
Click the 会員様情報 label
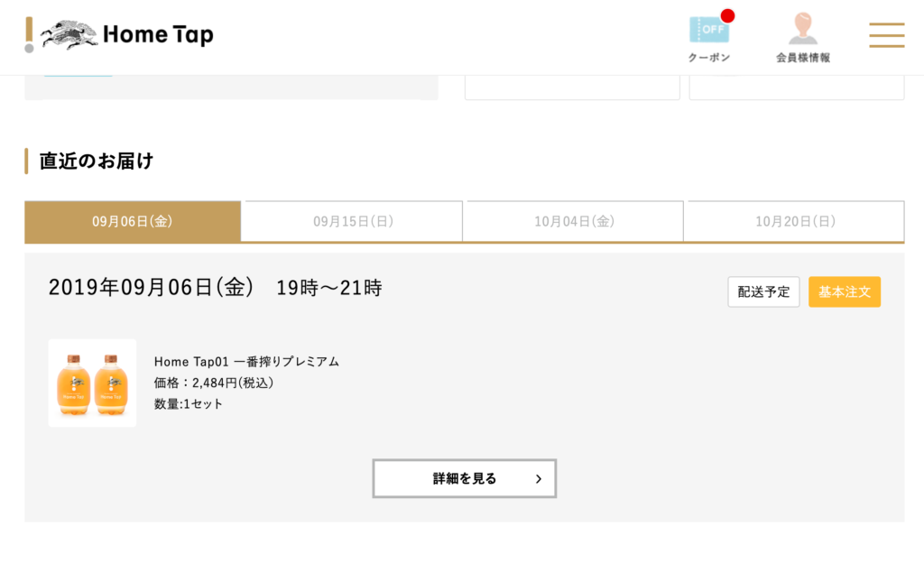point(802,58)
